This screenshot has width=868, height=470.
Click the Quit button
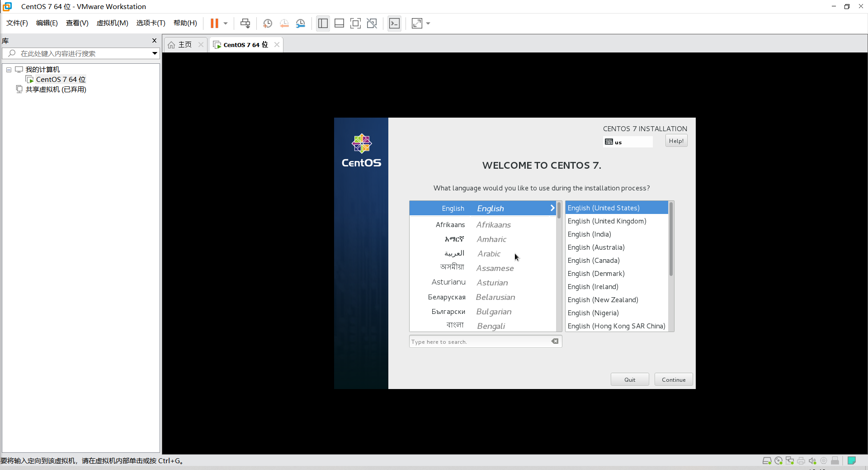click(x=630, y=380)
